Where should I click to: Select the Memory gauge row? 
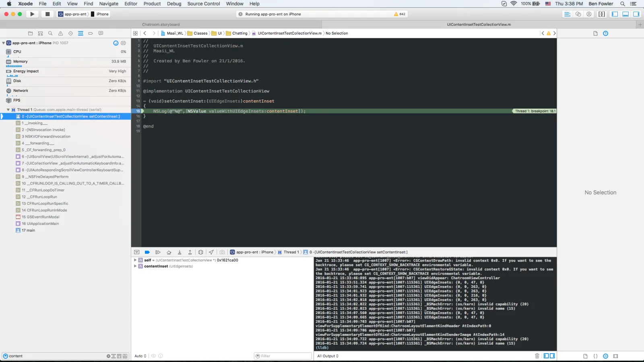point(66,62)
